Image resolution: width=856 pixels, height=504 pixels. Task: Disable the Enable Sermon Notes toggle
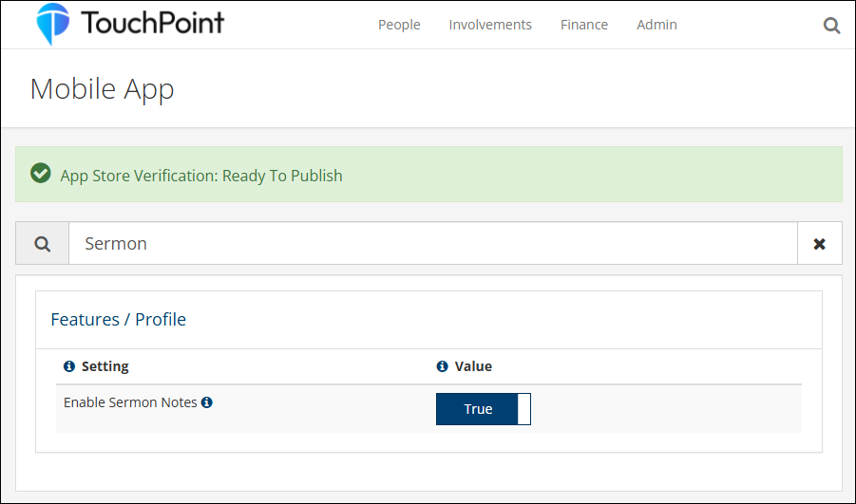pos(483,409)
